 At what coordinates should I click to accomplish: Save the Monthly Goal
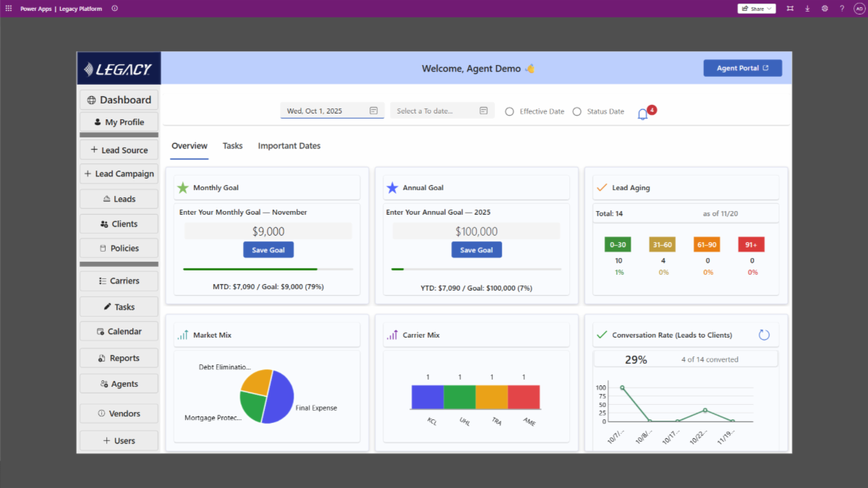point(268,249)
